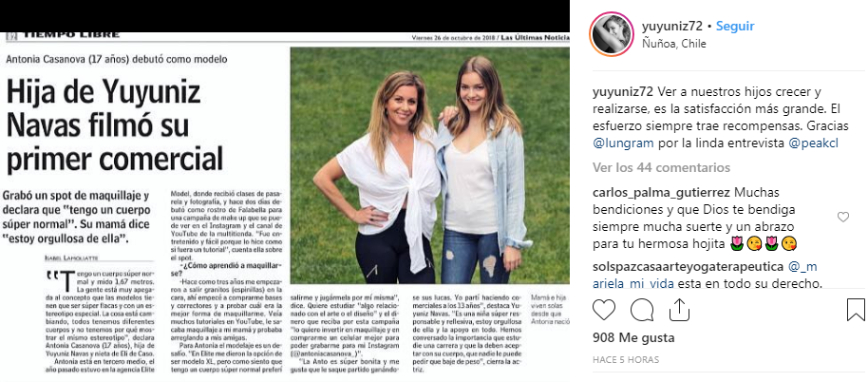Save the post with the bookmark icon
868x382 pixels.
(x=856, y=310)
